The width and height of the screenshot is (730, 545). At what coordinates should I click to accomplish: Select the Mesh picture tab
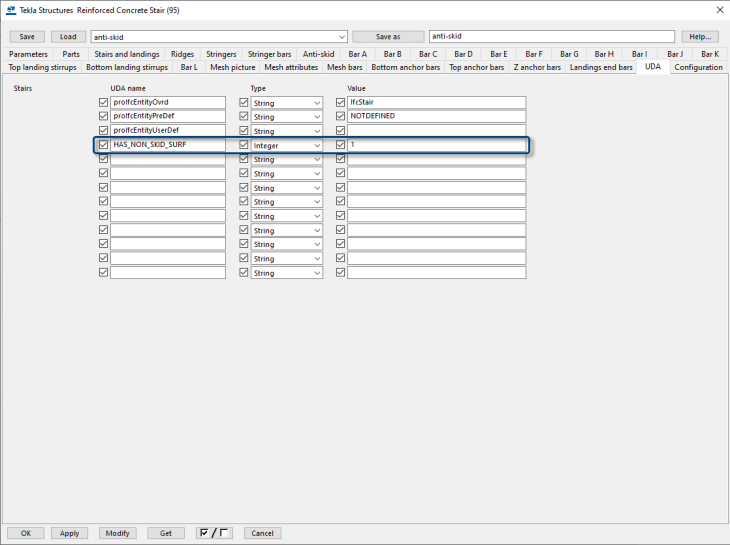point(232,67)
